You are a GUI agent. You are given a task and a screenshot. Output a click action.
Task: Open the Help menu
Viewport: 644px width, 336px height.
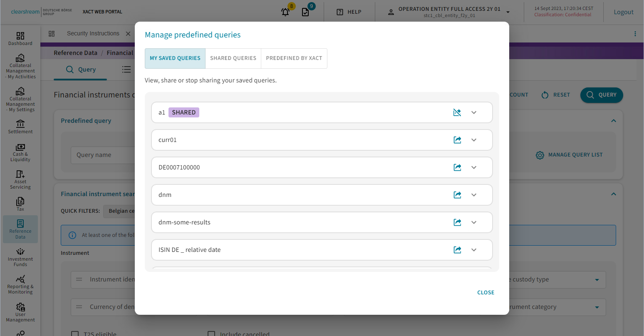pos(349,12)
